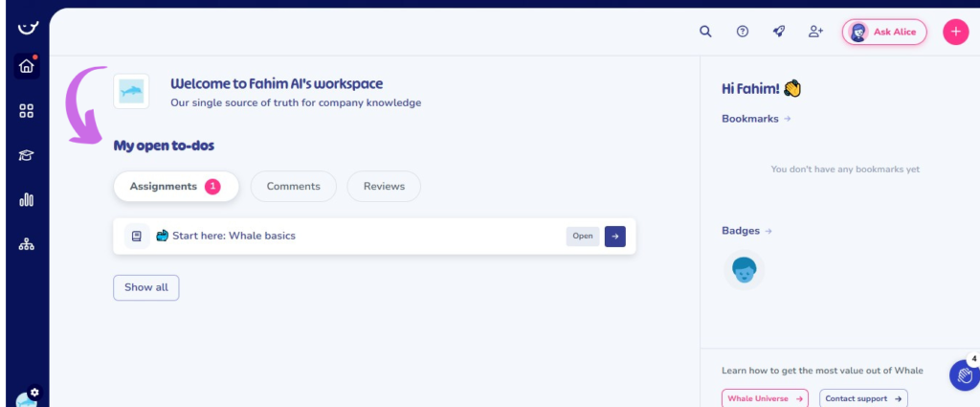Click the 'My open to-dos' heading

tap(164, 146)
